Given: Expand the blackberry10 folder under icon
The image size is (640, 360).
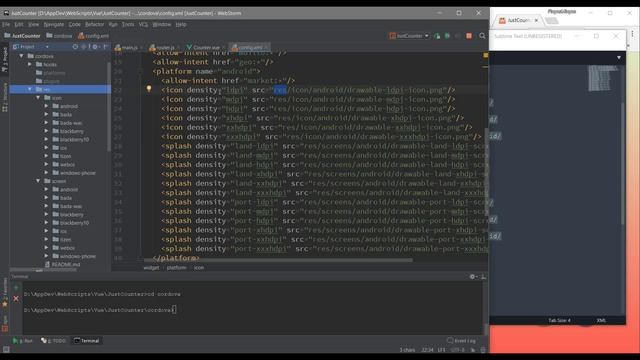Looking at the screenshot, I should 46,139.
